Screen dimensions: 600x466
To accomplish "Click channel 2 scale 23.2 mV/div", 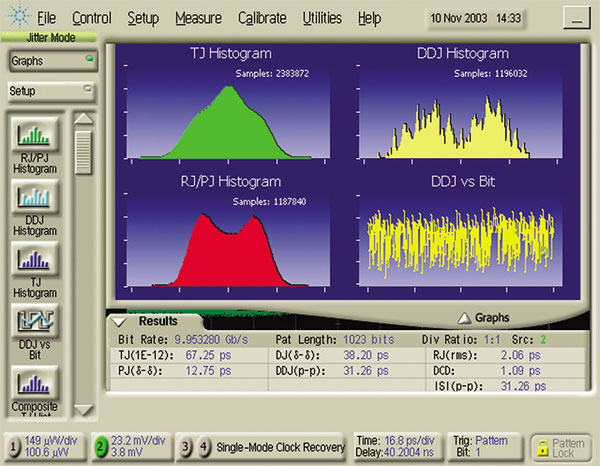I will (x=138, y=441).
